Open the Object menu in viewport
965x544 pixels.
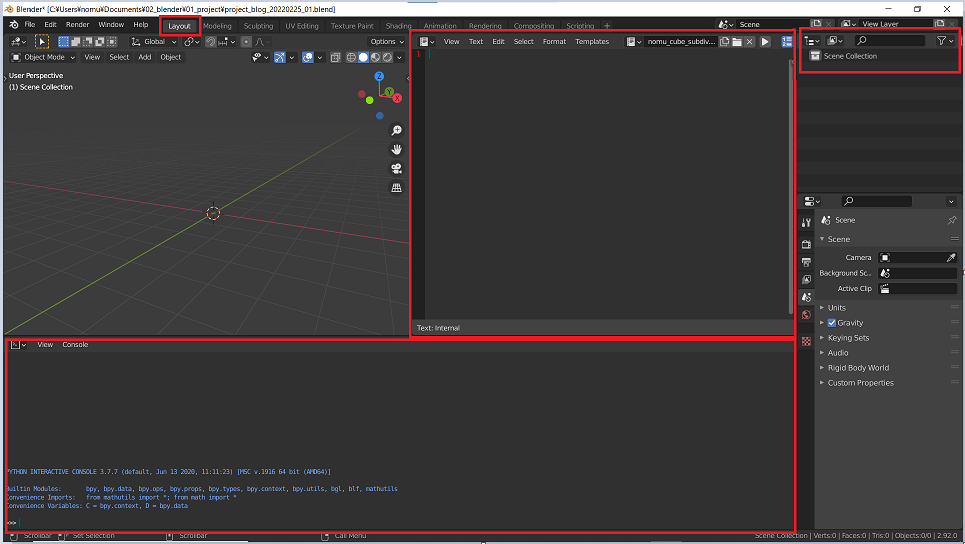(170, 57)
